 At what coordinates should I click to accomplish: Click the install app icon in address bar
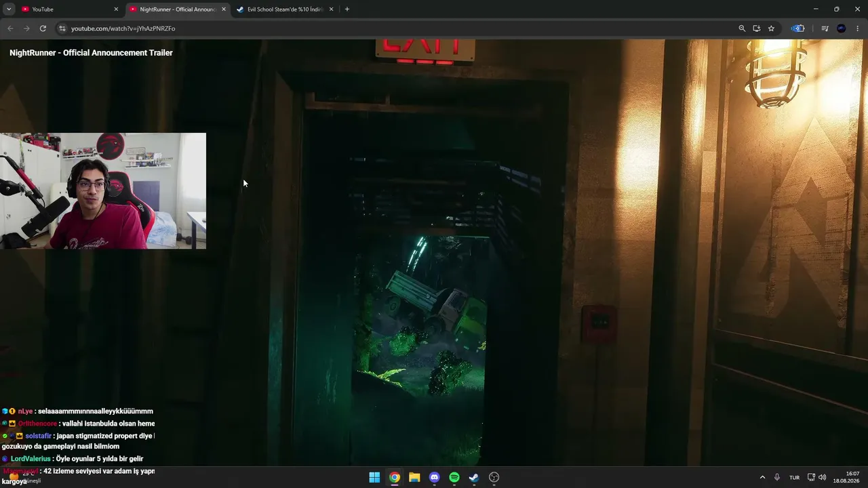(x=757, y=28)
